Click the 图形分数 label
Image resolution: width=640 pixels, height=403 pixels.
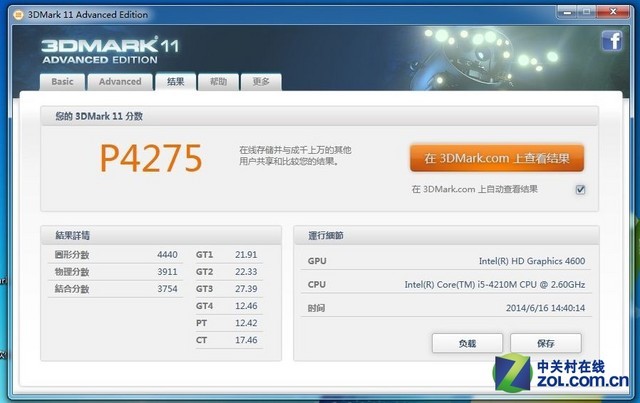click(72, 255)
